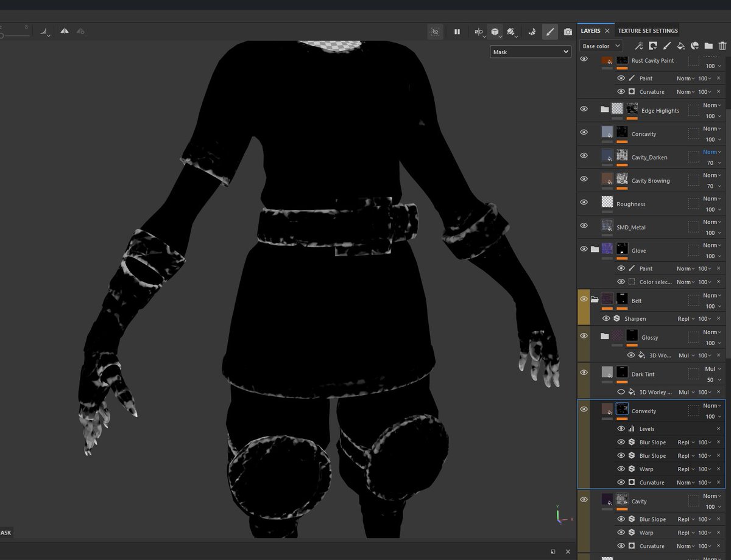Toggle visibility of the SMD_Metal layer
Image resolution: width=731 pixels, height=560 pixels.
click(584, 225)
